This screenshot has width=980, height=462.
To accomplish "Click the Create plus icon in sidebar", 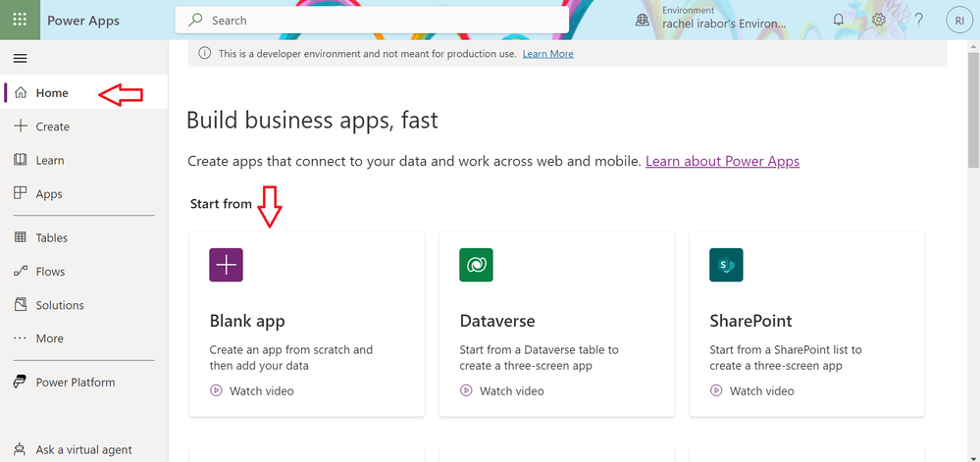I will (21, 127).
